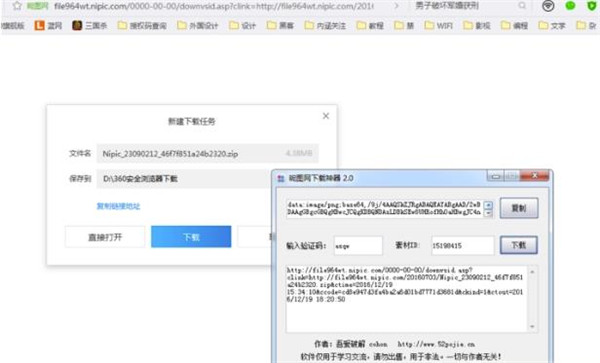The width and height of the screenshot is (600, 363).
Task: Open the orange L 蓝网 bookmark
Action: point(39,26)
